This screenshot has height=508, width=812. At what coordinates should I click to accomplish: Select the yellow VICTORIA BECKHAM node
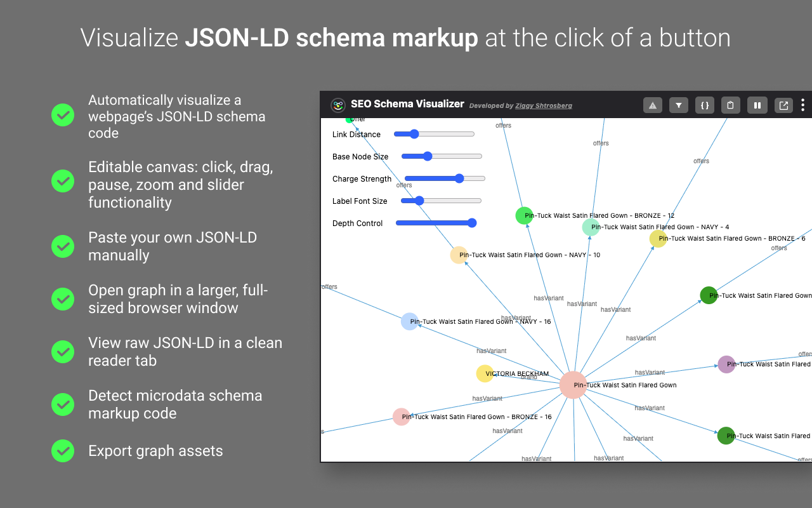[485, 373]
